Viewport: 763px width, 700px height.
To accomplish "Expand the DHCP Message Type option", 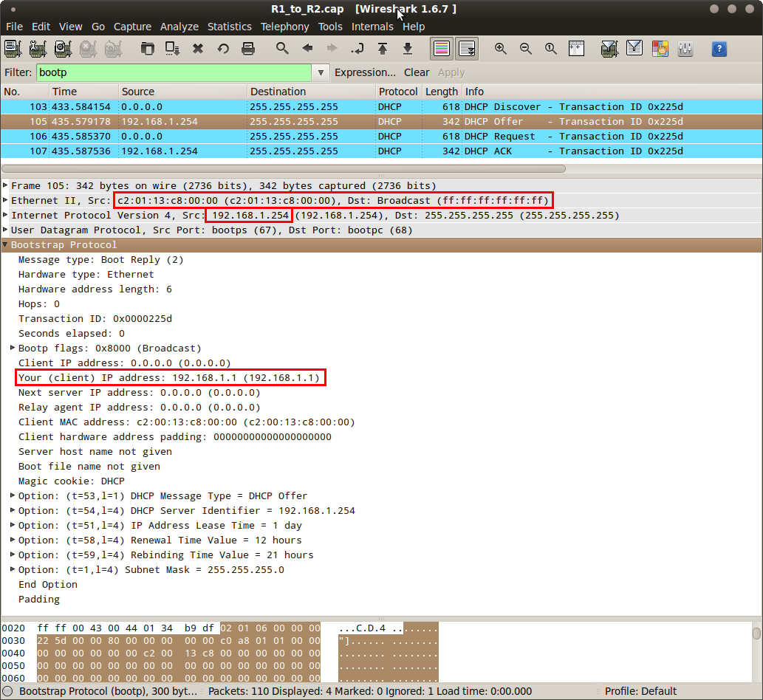I will click(13, 495).
